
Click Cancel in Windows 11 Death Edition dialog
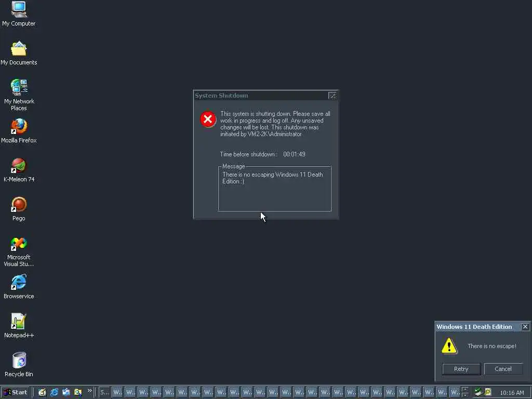click(x=503, y=369)
